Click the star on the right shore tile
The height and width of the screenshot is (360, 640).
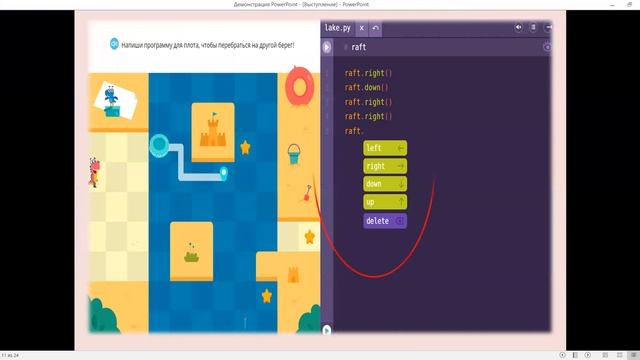pyautogui.click(x=310, y=236)
